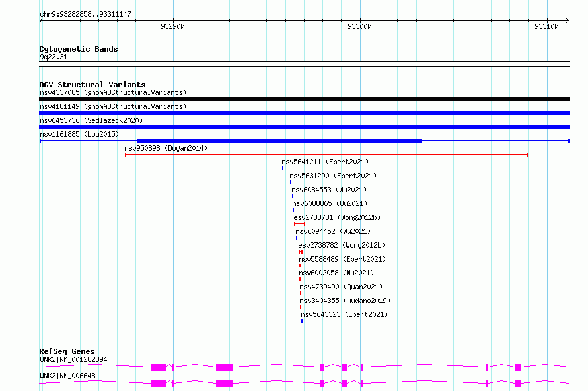
Task: Click the 9q22.31 cytogenetic band label
Action: pyautogui.click(x=54, y=57)
